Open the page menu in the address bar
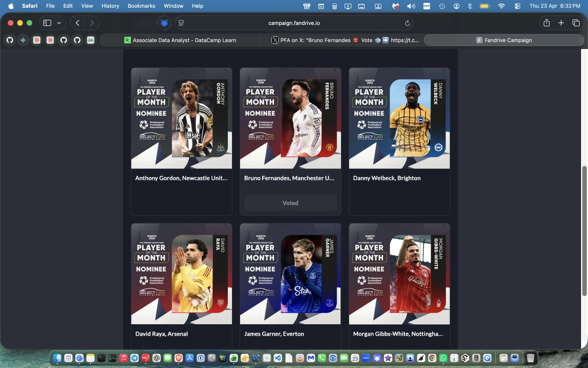This screenshot has height=368, width=588. pyautogui.click(x=181, y=23)
